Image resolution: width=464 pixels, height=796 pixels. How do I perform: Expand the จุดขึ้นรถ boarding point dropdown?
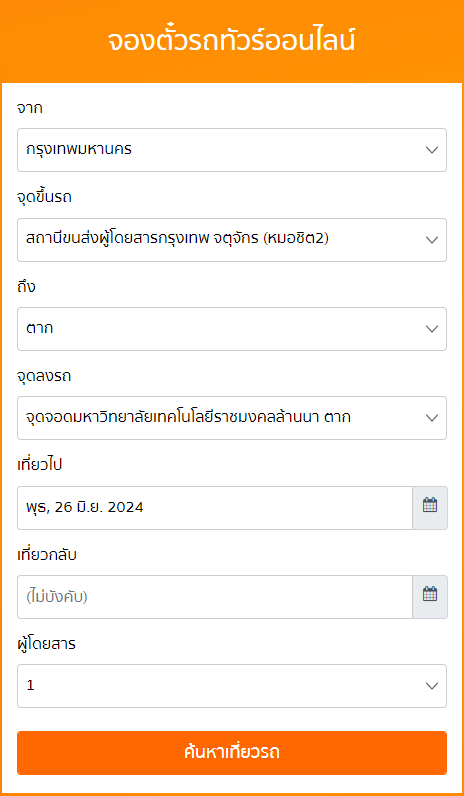[x=232, y=240]
